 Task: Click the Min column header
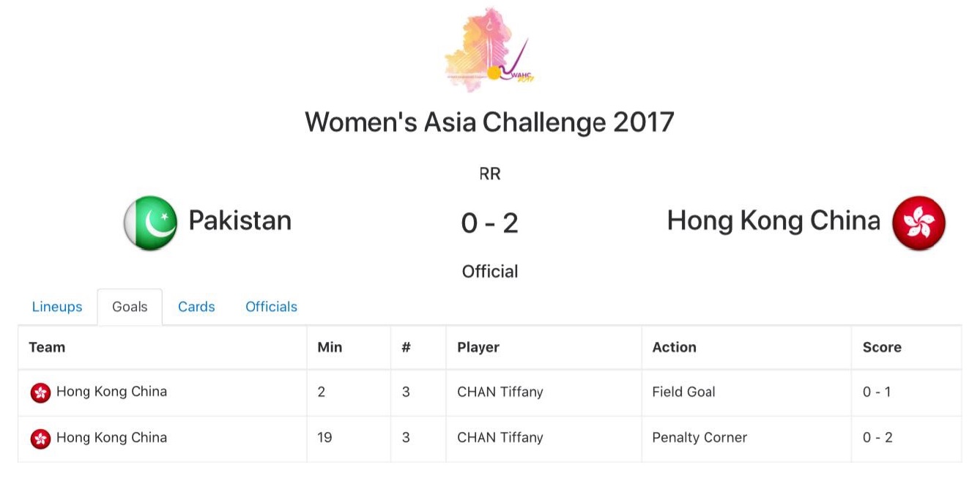click(330, 347)
